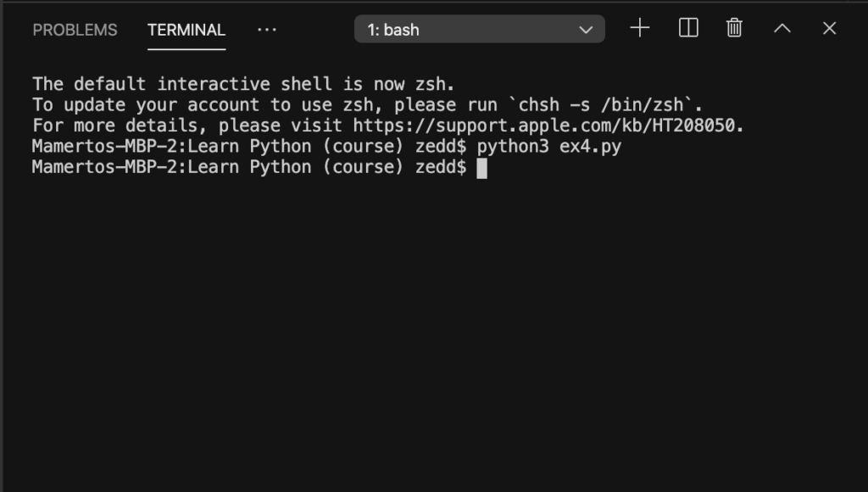Viewport: 868px width, 492px height.
Task: Split the terminal pane
Action: coord(688,28)
